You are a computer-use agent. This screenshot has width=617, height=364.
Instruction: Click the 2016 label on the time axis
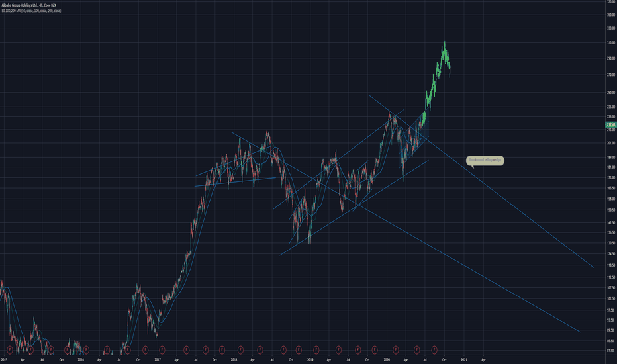tap(81, 359)
